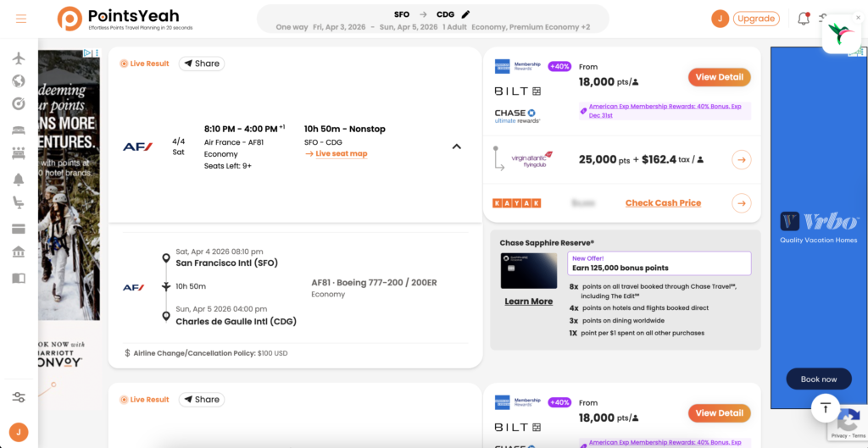Click the Earn 125,000 bonus points offer

pos(659,263)
